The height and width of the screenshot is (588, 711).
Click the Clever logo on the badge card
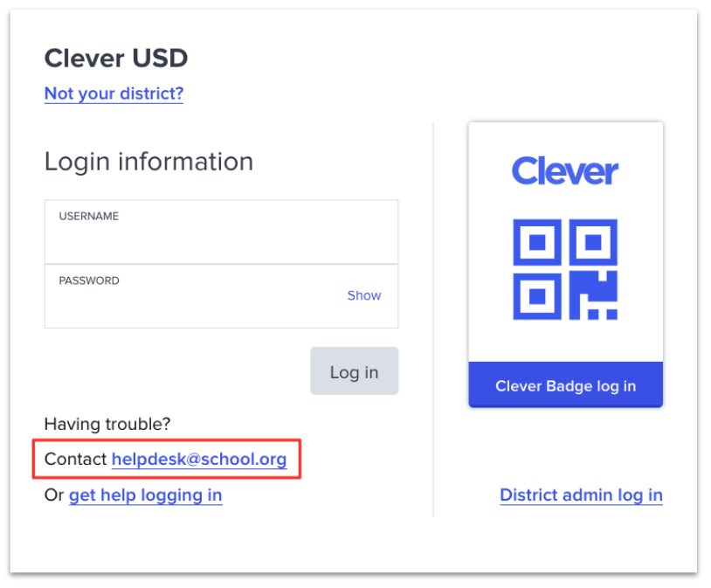coord(565,170)
